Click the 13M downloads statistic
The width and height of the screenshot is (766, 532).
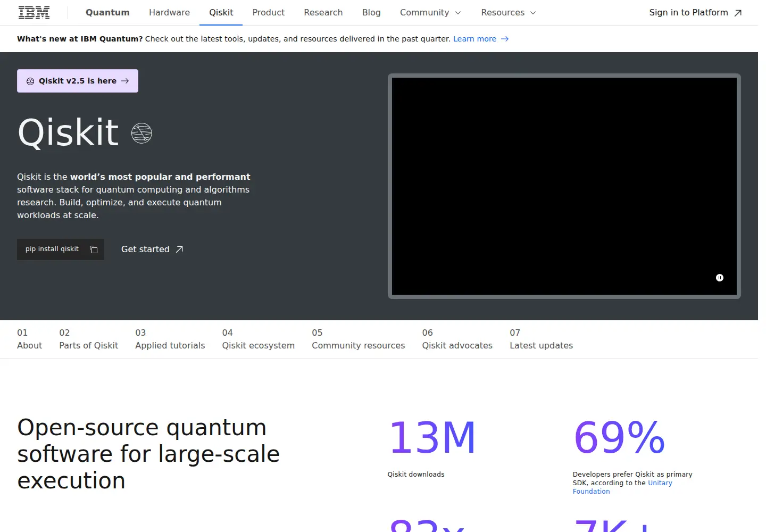pyautogui.click(x=432, y=438)
